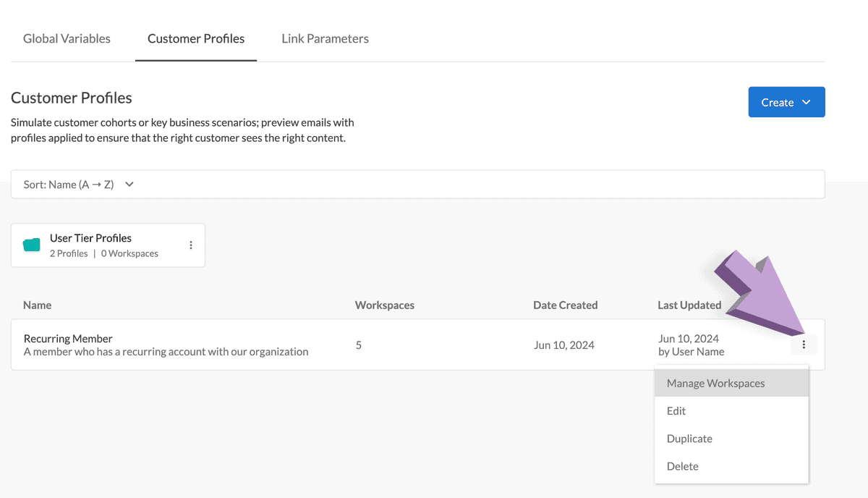This screenshot has width=868, height=498.
Task: Choose Delete in the context menu
Action: [x=731, y=466]
